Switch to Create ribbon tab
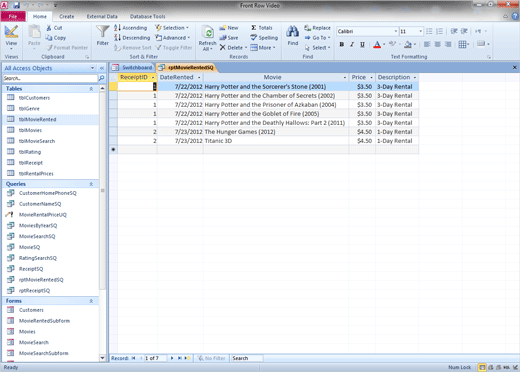This screenshot has height=372, width=520. [67, 16]
